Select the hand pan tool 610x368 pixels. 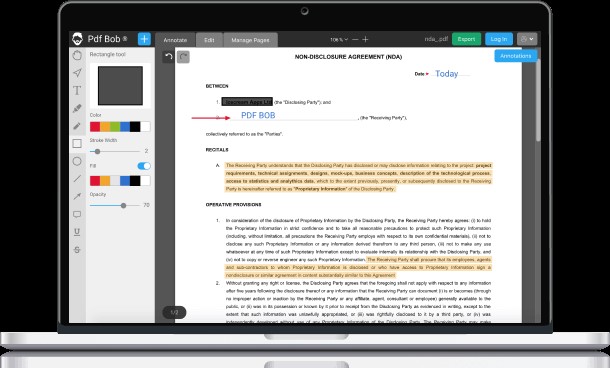click(x=77, y=55)
